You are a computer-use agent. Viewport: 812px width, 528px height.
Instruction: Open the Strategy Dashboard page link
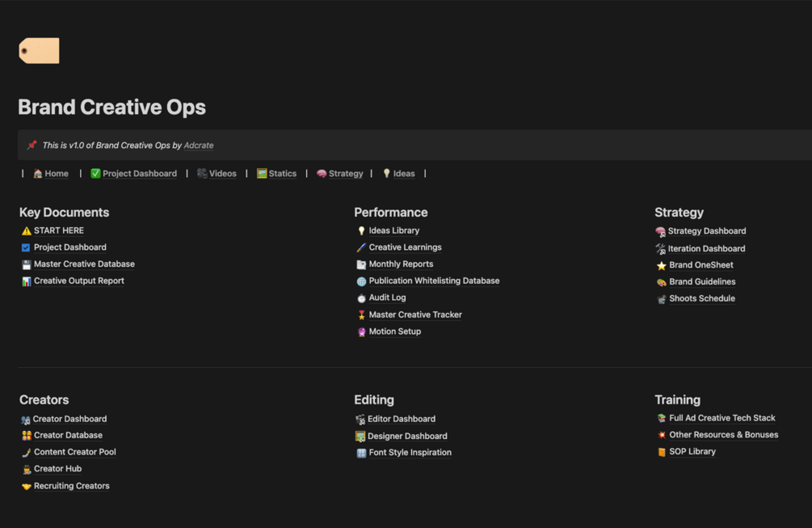(706, 231)
